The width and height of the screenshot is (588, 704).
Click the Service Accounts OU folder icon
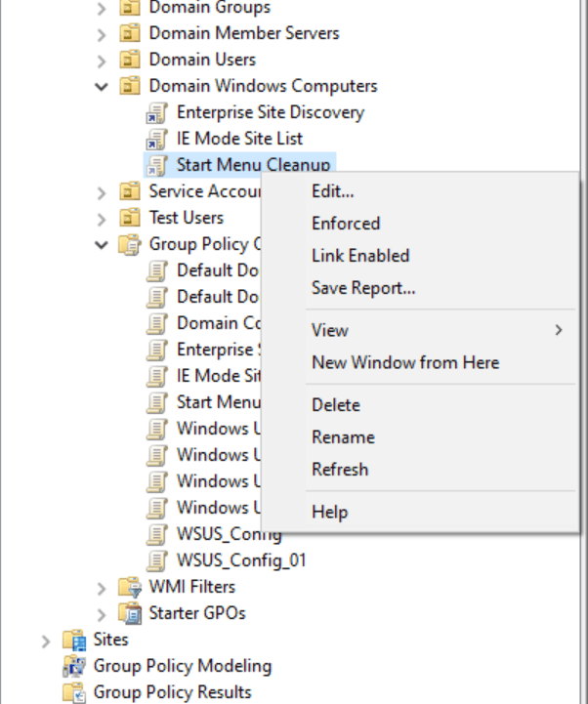coord(129,191)
